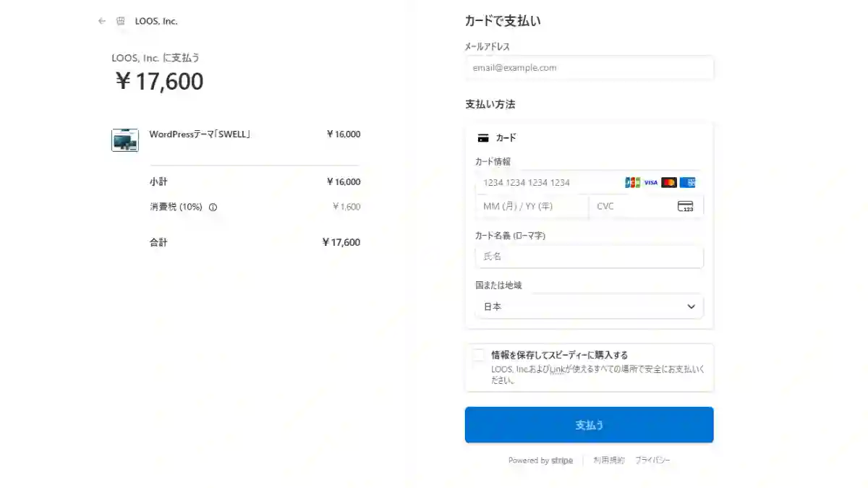This screenshot has width=868, height=488.
Task: Click the Mastercard card brand icon
Action: [x=668, y=182]
